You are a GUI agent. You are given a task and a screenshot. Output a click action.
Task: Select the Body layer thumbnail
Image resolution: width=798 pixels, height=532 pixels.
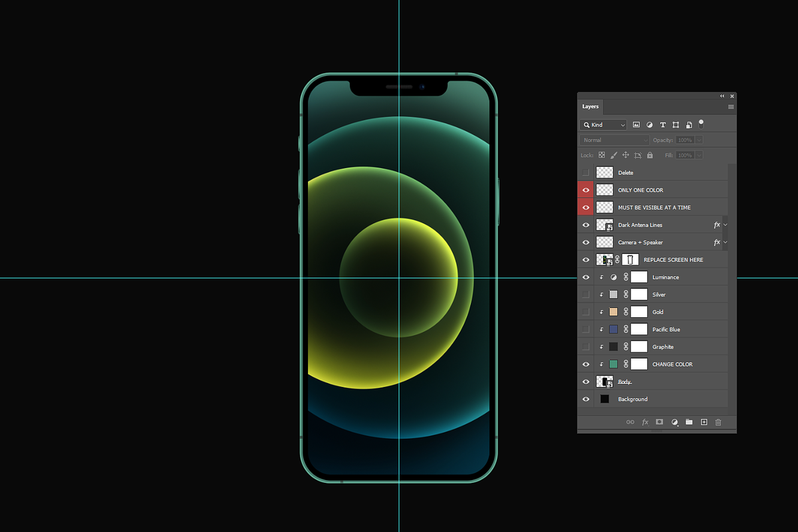(x=604, y=382)
